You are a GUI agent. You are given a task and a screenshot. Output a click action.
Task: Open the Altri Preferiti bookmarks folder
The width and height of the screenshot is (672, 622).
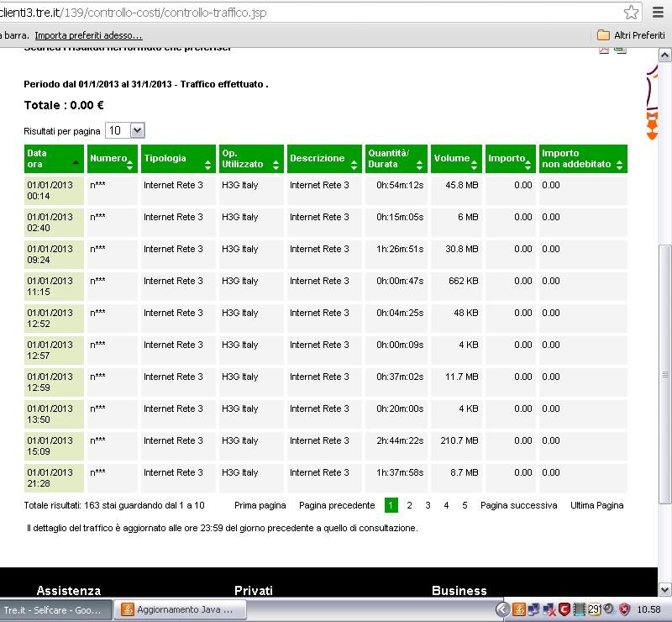pos(631,35)
